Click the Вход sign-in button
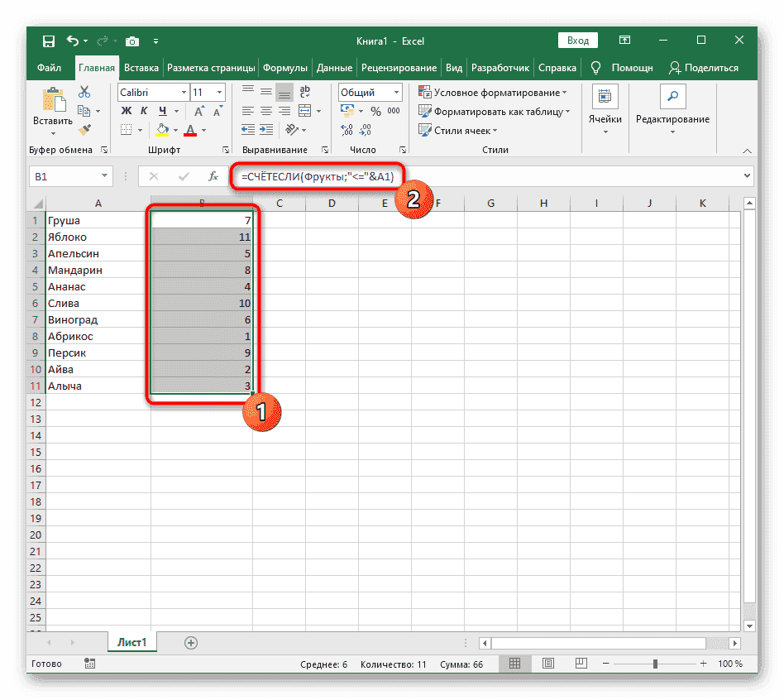 [578, 41]
